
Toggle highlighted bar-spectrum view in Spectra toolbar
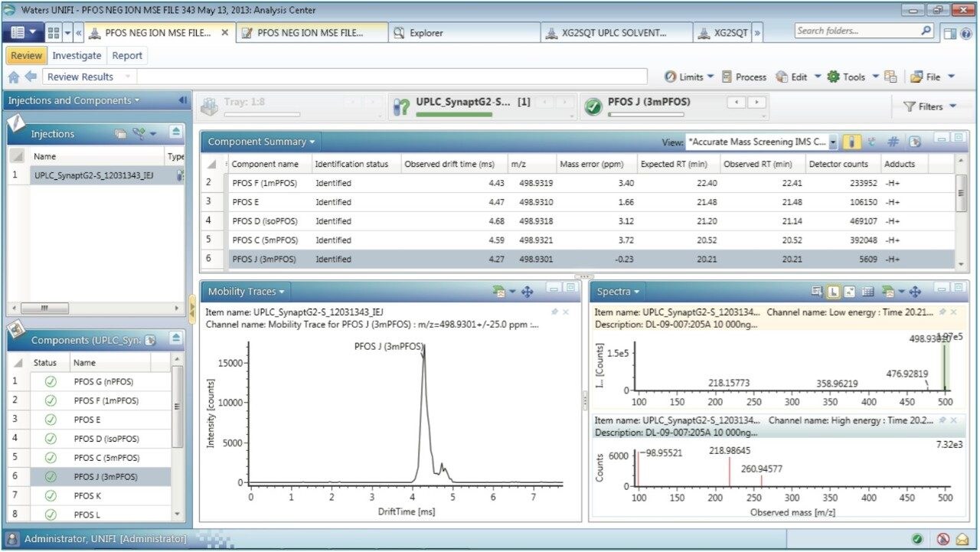[833, 292]
